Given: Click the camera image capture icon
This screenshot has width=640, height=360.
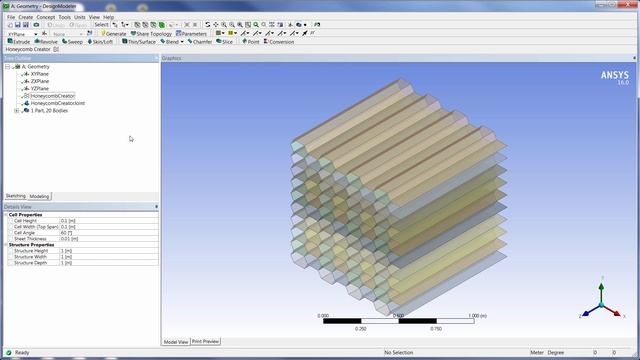Looking at the screenshot, I should (36, 25).
